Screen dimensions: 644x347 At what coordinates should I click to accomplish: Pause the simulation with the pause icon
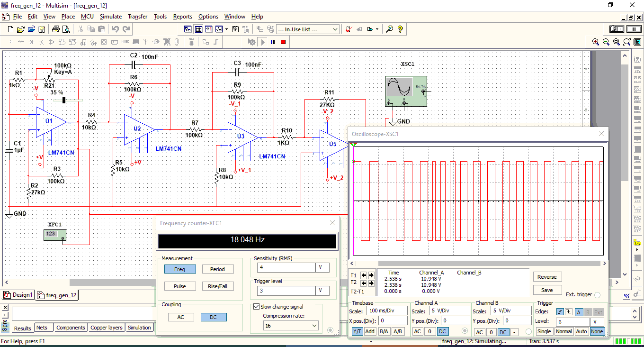(273, 42)
